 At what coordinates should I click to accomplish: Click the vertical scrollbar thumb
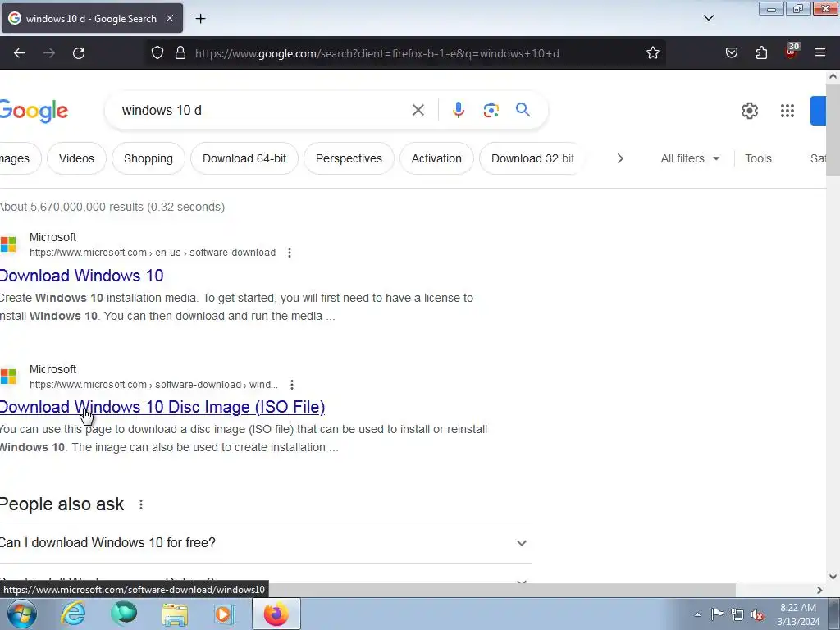[833, 129]
